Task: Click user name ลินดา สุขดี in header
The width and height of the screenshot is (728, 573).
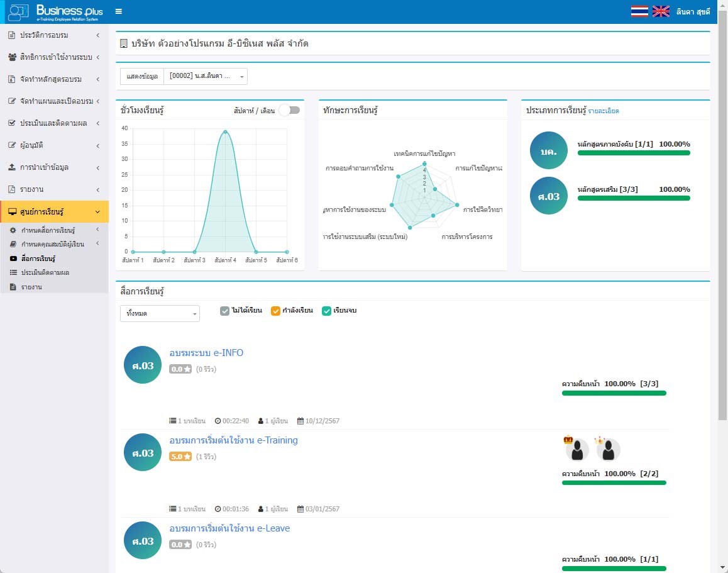Action: (x=693, y=11)
